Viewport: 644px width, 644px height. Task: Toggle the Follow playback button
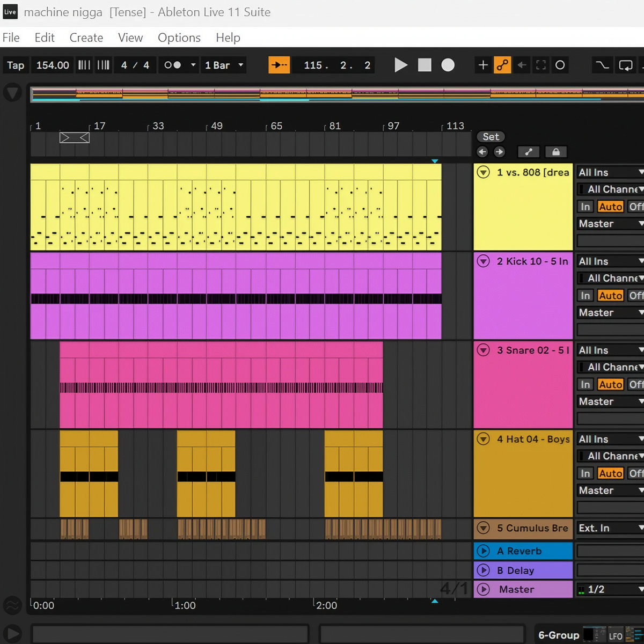click(279, 65)
